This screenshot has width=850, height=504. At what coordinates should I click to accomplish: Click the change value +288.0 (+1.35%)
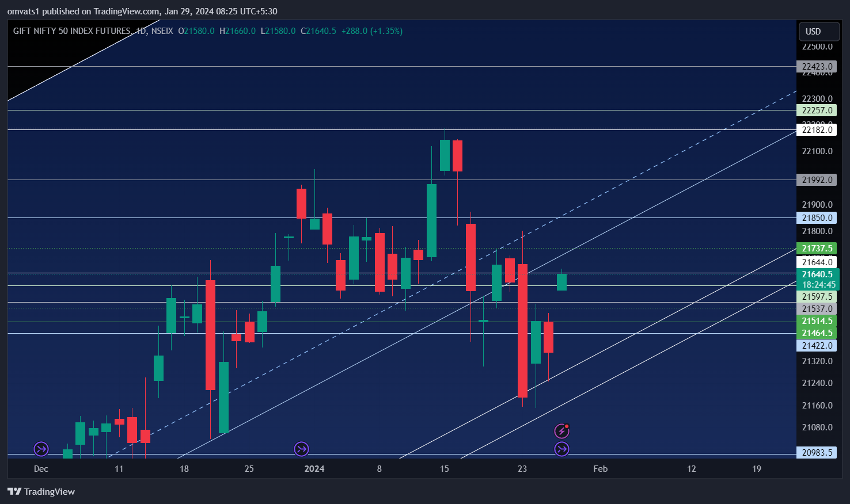click(x=372, y=31)
